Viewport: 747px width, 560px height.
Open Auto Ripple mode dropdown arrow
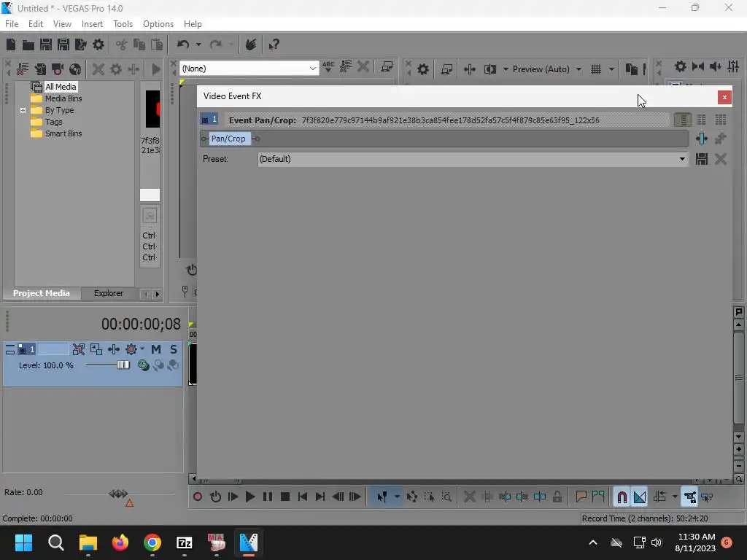tap(675, 497)
